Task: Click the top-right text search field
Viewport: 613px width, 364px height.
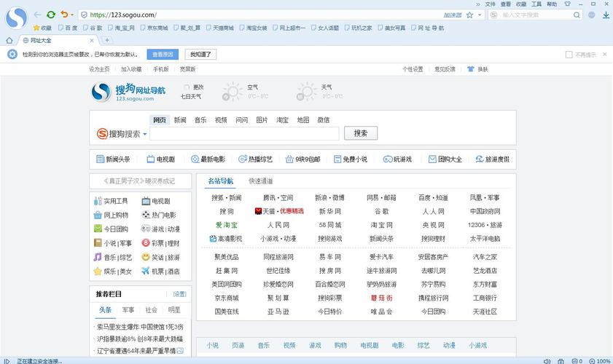Action: point(536,15)
